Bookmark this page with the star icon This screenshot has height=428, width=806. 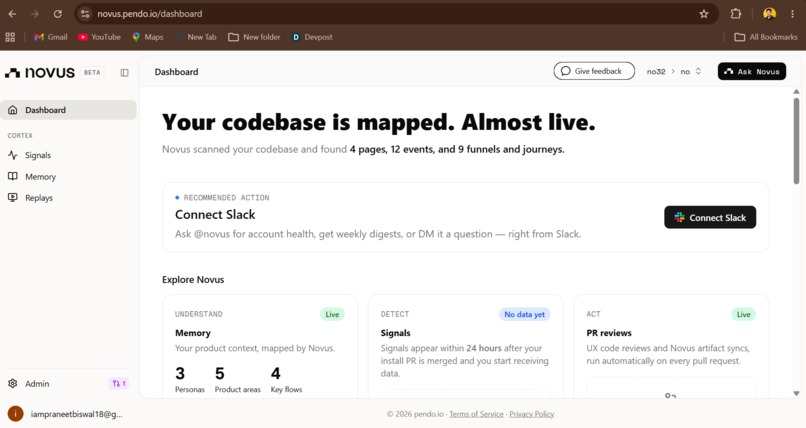pos(704,14)
